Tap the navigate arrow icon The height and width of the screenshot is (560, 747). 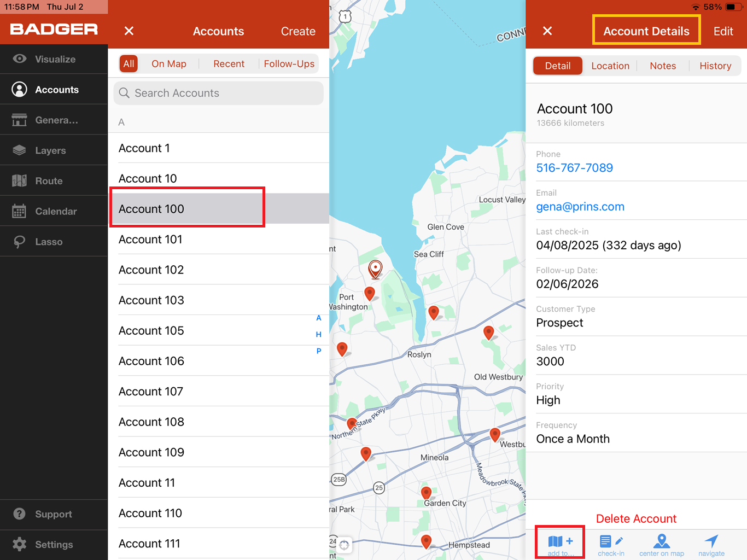click(711, 541)
